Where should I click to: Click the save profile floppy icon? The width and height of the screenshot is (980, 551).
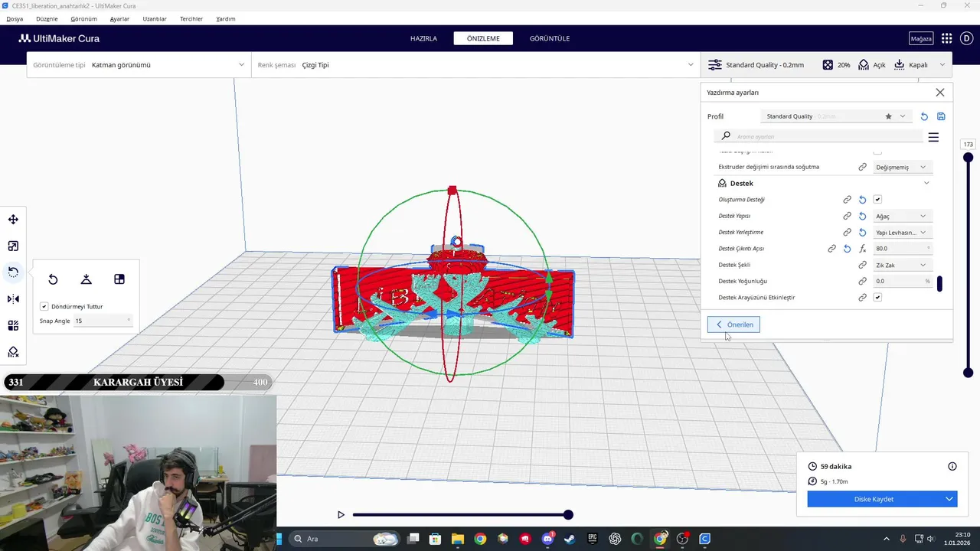941,116
